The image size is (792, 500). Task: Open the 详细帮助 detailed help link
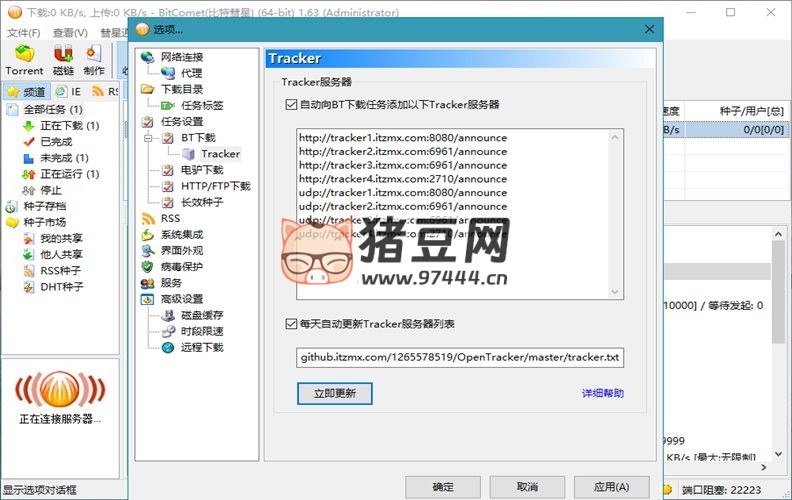tap(602, 393)
